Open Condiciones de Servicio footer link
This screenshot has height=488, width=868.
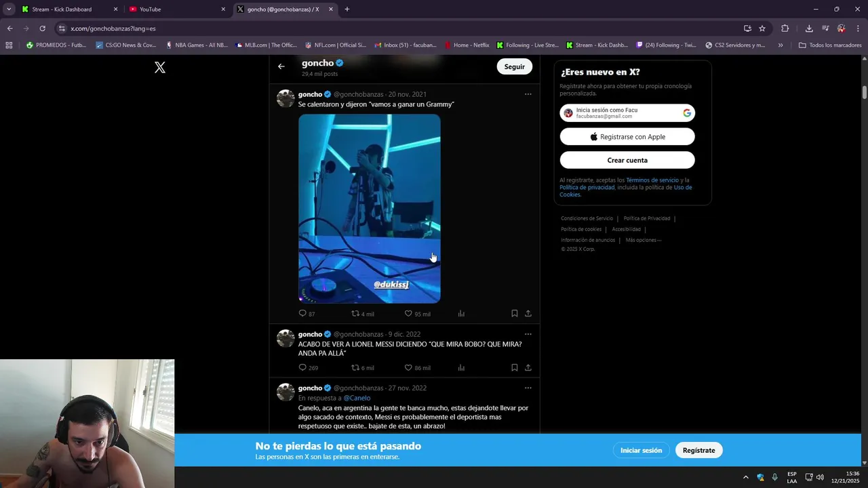(587, 218)
